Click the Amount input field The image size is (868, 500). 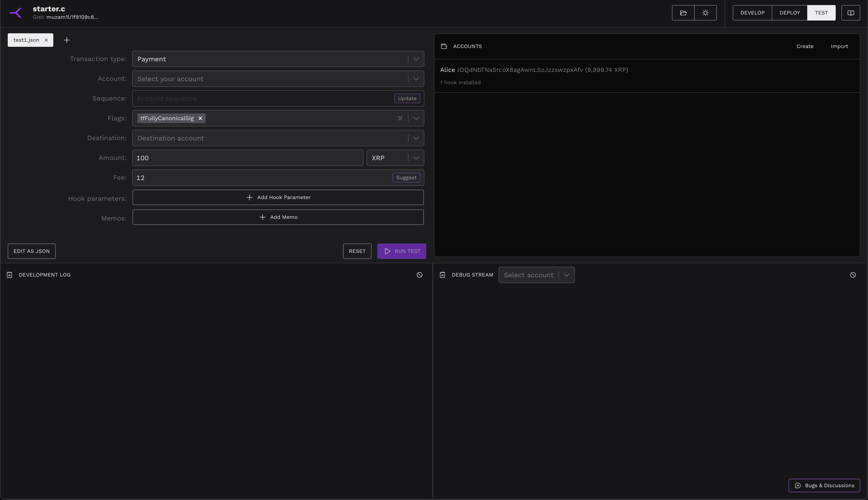tap(247, 158)
